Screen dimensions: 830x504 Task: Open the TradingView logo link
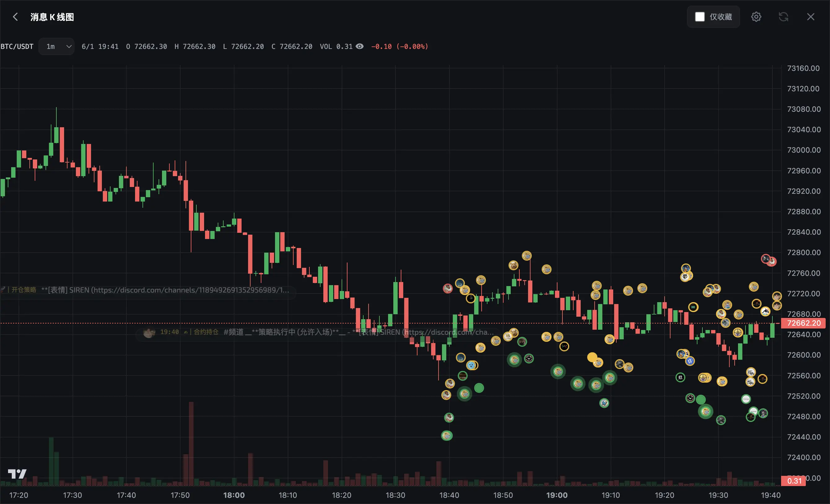pyautogui.click(x=17, y=474)
